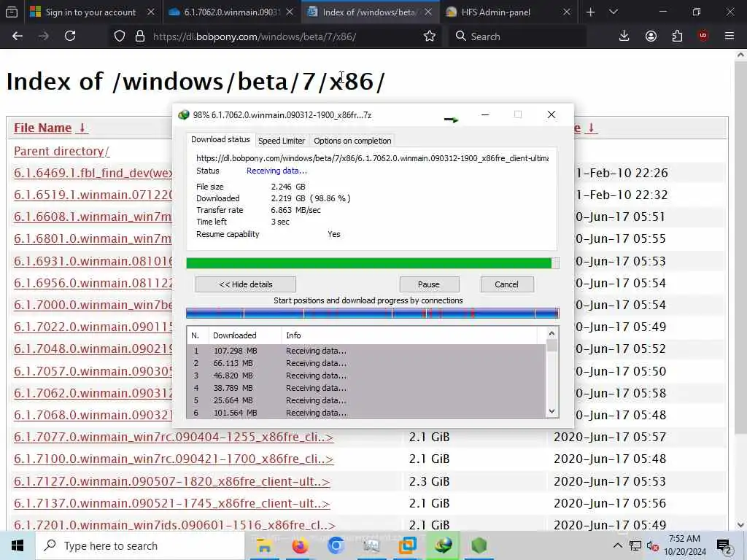Show hidden system tray icons
The height and width of the screenshot is (560, 747).
pyautogui.click(x=617, y=545)
